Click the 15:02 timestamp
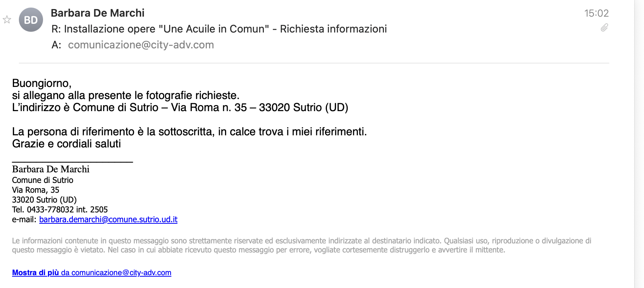This screenshot has height=288, width=644. [x=596, y=13]
